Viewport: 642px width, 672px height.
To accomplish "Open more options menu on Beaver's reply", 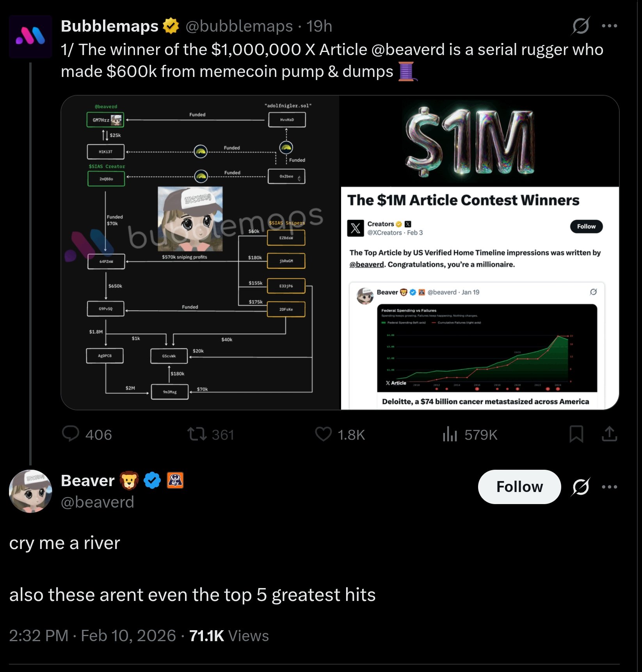I will pyautogui.click(x=609, y=487).
